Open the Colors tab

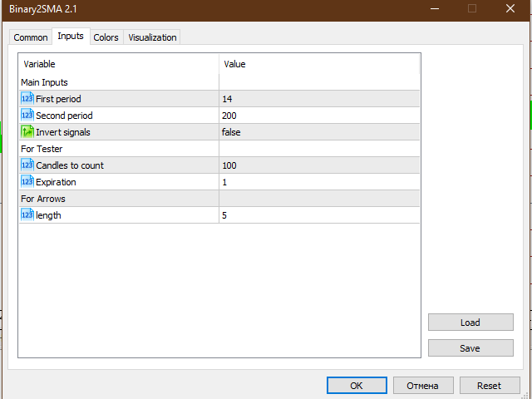point(106,37)
